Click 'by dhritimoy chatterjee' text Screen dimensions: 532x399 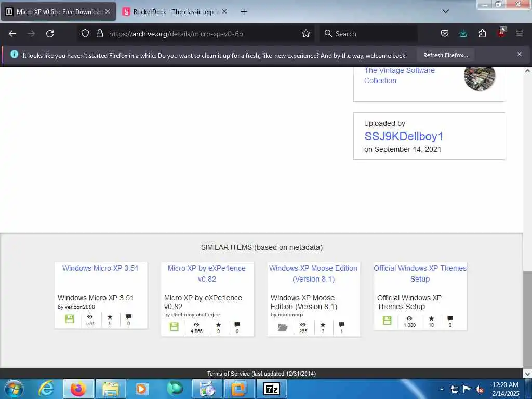pos(192,315)
